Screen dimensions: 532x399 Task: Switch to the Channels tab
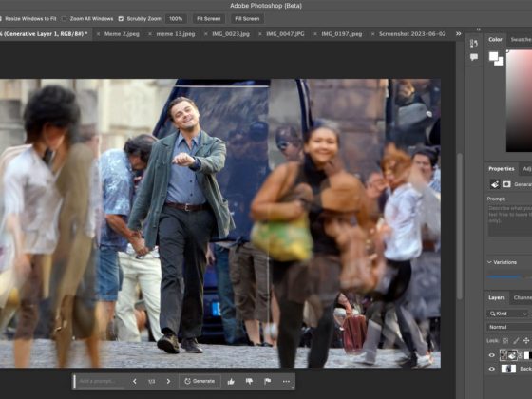522,297
